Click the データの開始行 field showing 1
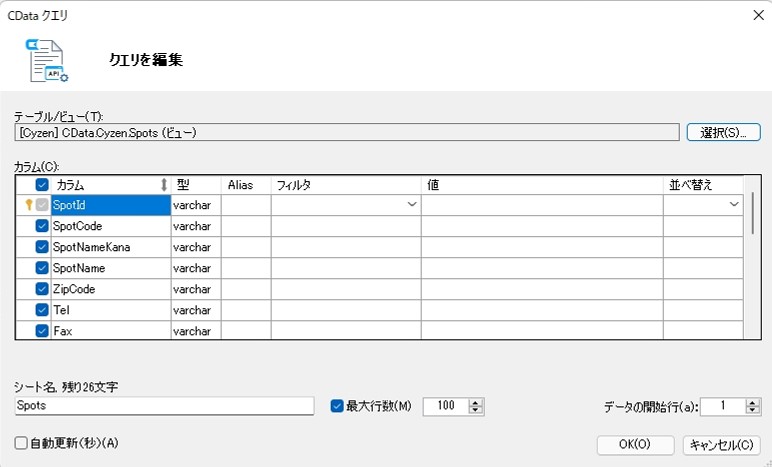 pyautogui.click(x=723, y=406)
